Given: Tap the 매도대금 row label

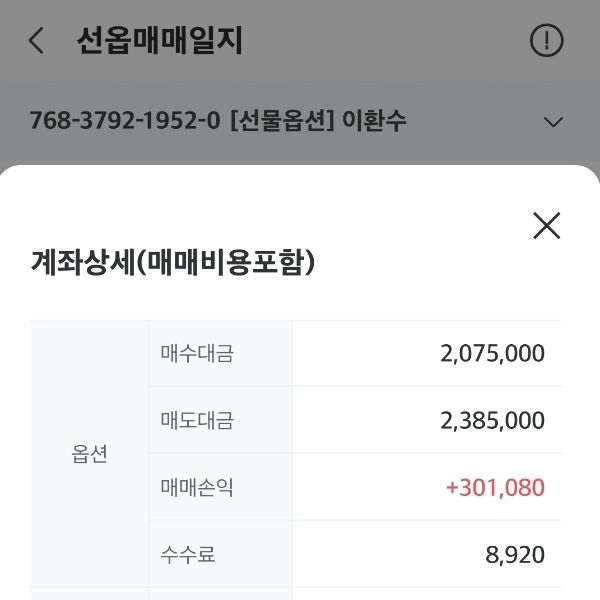Looking at the screenshot, I should [197, 420].
